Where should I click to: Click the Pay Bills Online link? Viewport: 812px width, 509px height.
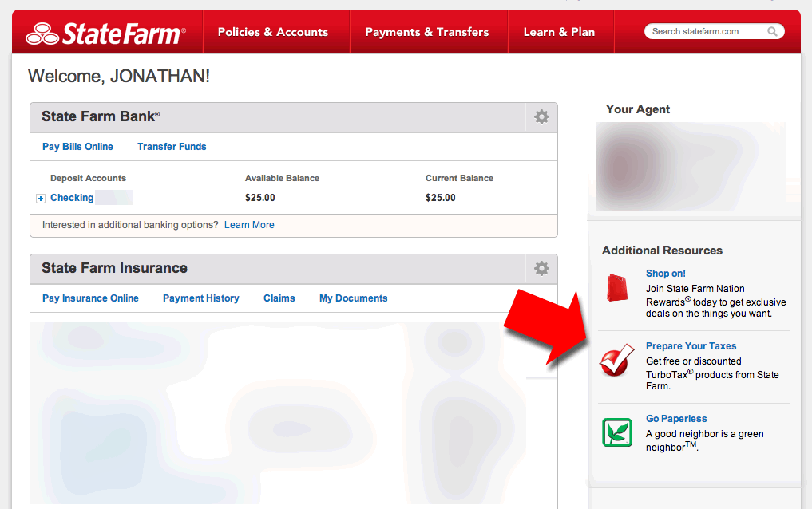77,147
